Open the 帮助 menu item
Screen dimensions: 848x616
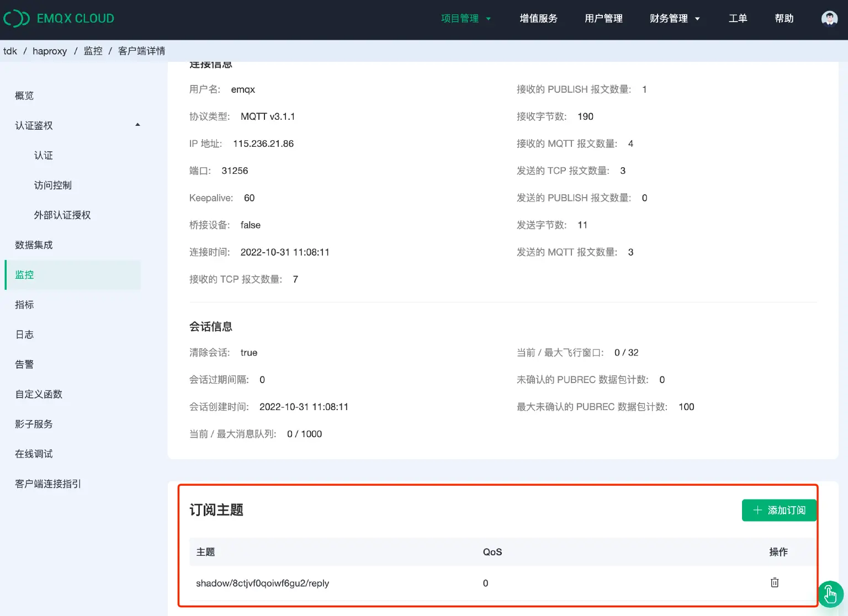click(x=783, y=18)
